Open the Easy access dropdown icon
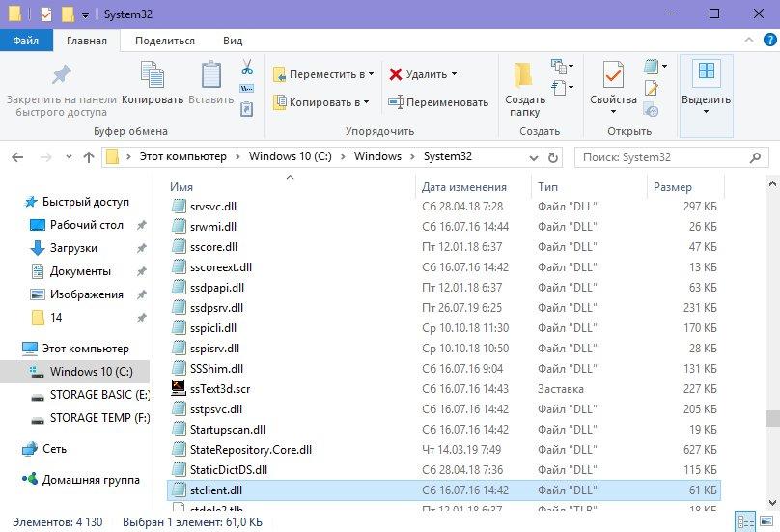Screen dimensions: 780x532 562,88
